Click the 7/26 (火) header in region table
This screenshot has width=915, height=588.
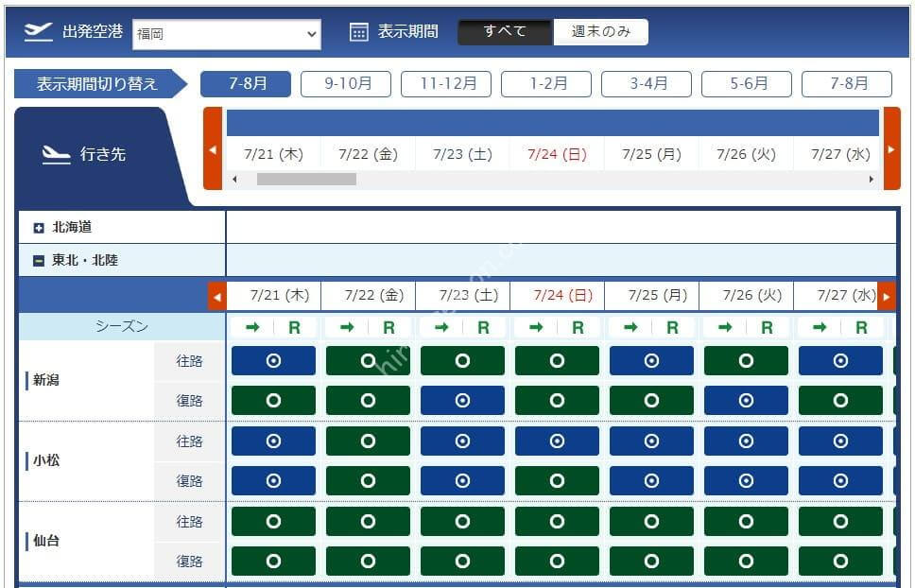752,296
